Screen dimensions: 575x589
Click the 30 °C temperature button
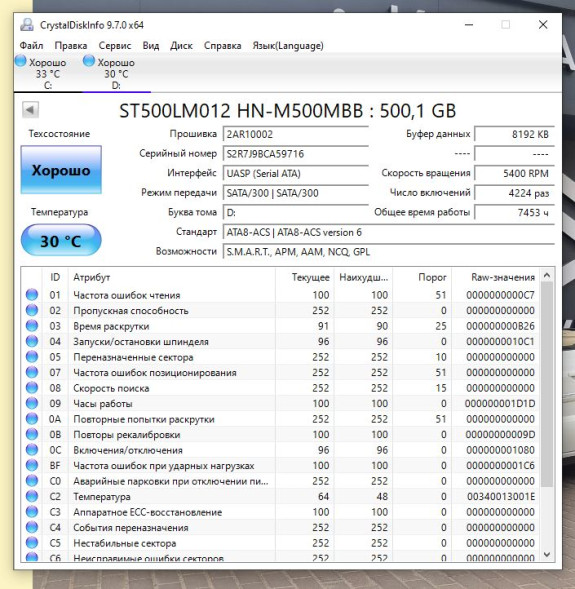click(61, 241)
